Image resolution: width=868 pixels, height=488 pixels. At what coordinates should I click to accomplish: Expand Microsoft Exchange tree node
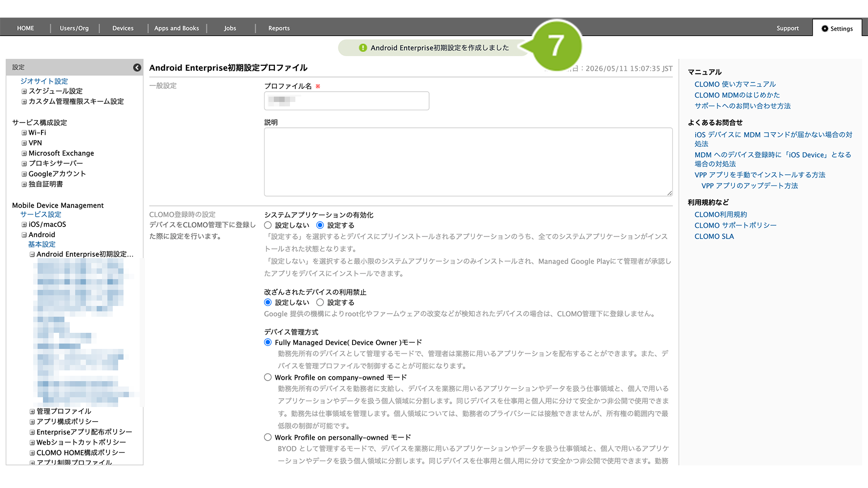[x=24, y=153]
